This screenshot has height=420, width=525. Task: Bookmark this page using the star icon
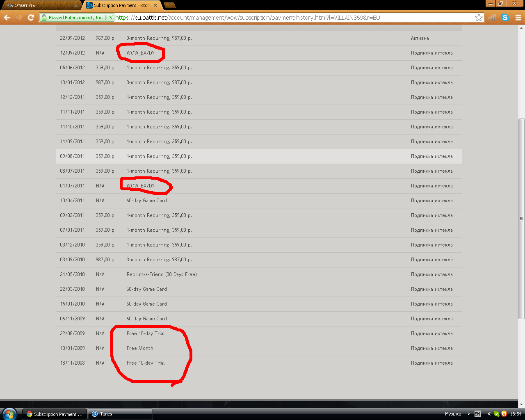coord(479,18)
